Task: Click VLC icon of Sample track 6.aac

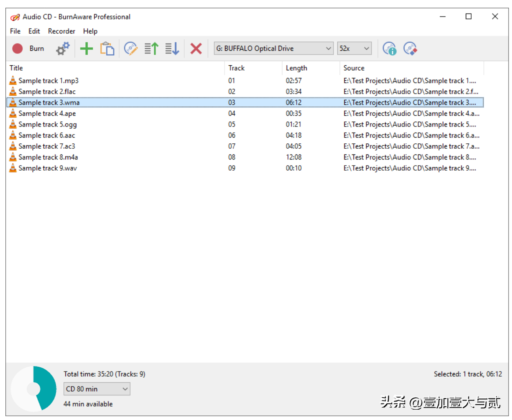Action: tap(13, 135)
